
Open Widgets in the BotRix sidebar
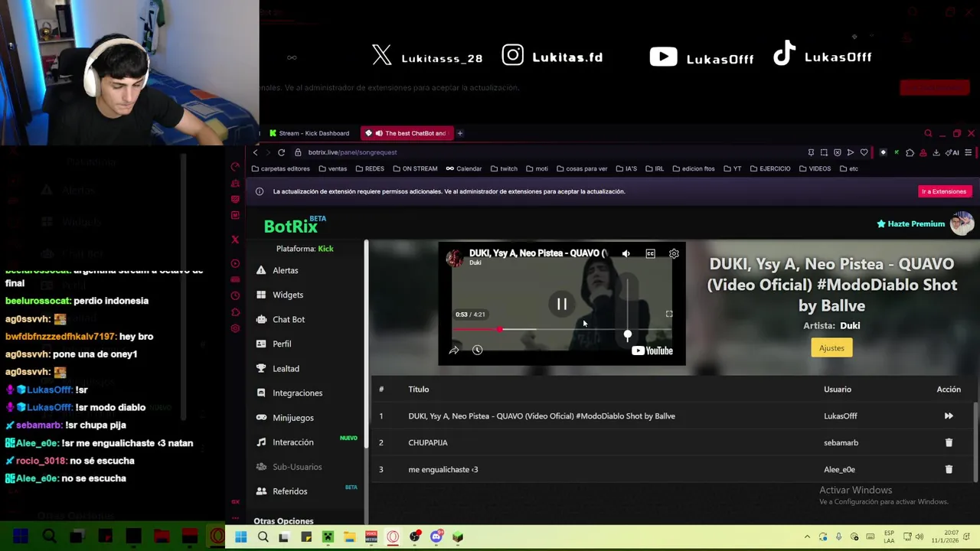[x=288, y=295]
